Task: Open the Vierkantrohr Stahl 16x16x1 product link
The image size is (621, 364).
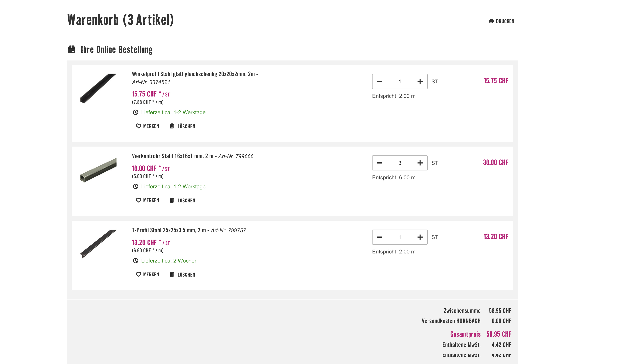Action: [x=173, y=156]
